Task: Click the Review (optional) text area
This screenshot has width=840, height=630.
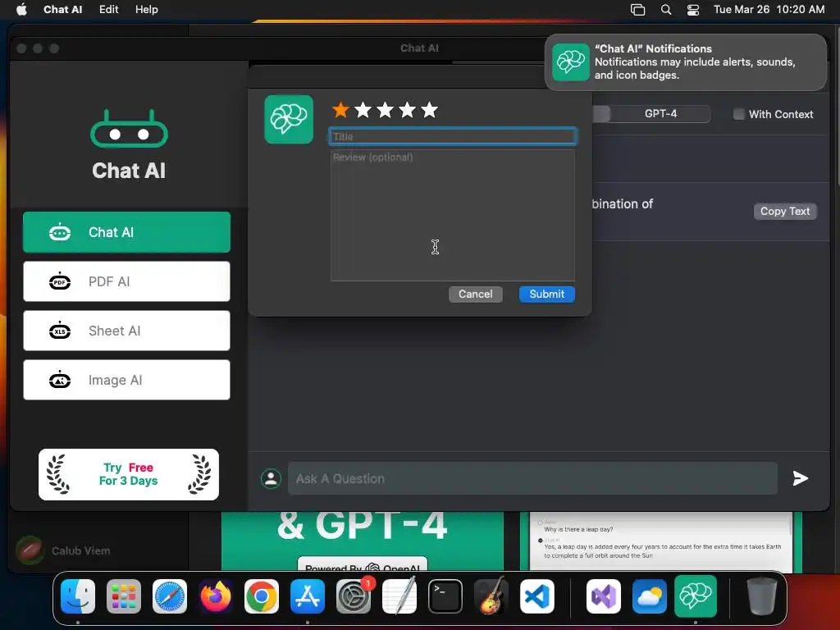Action: [453, 216]
